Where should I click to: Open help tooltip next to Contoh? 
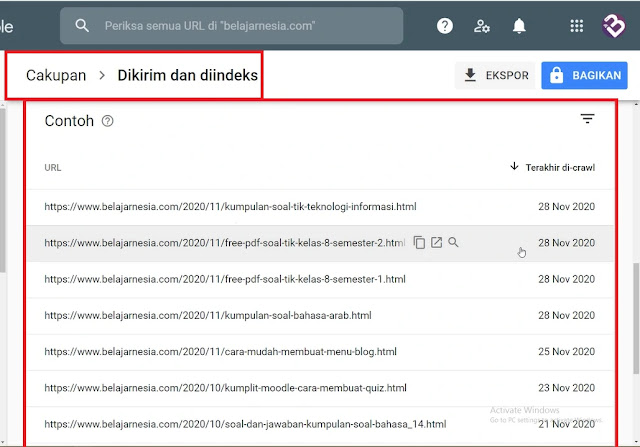coord(107,121)
